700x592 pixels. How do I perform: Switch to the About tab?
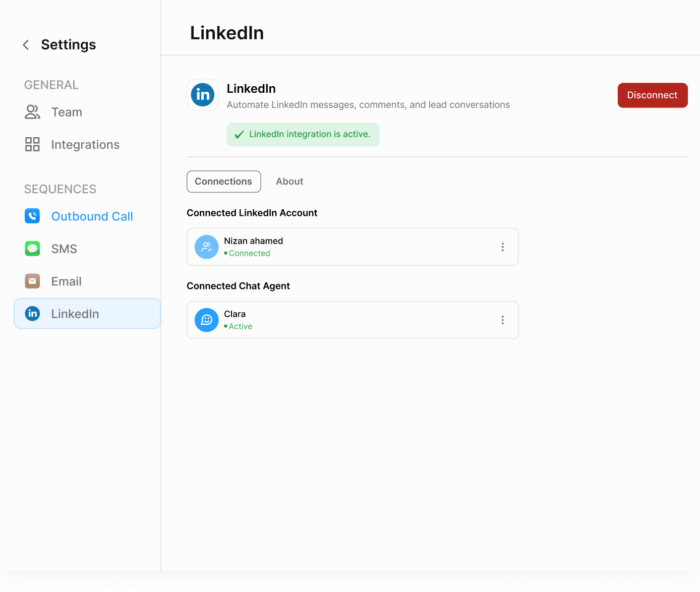coord(289,182)
